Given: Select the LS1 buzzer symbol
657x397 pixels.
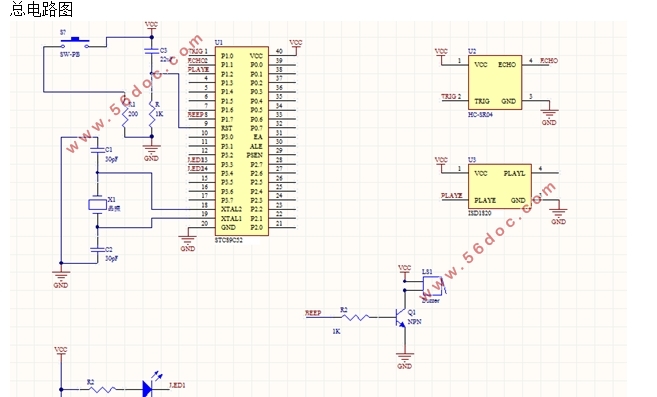Looking at the screenshot, I should tap(432, 286).
